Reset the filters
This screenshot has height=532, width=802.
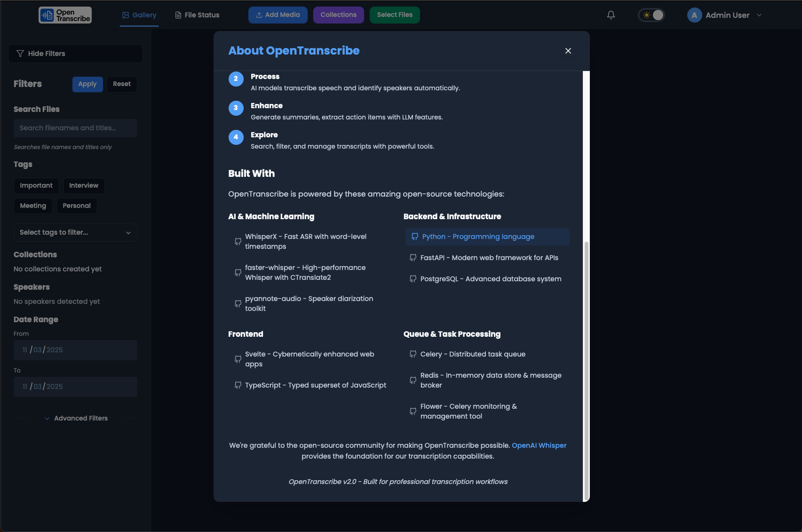(x=122, y=84)
